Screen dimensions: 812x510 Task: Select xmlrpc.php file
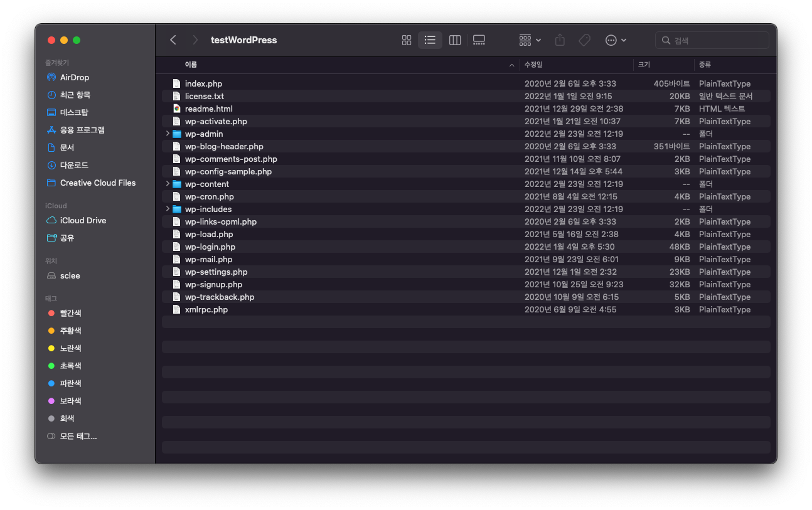[x=466, y=309]
